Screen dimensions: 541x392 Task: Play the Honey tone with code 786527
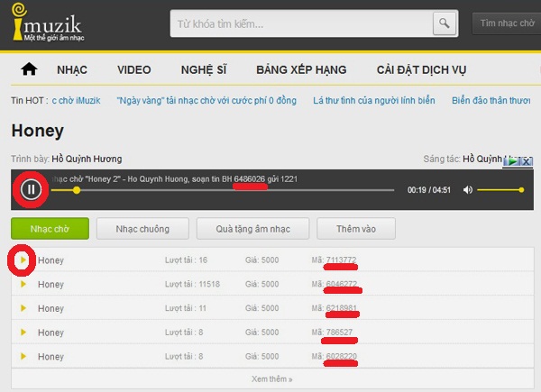[x=23, y=332]
